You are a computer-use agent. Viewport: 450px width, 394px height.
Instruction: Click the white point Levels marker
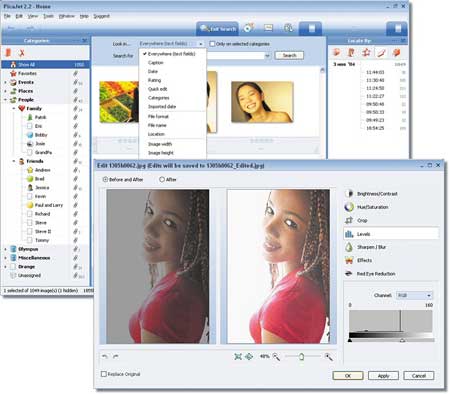click(x=402, y=340)
